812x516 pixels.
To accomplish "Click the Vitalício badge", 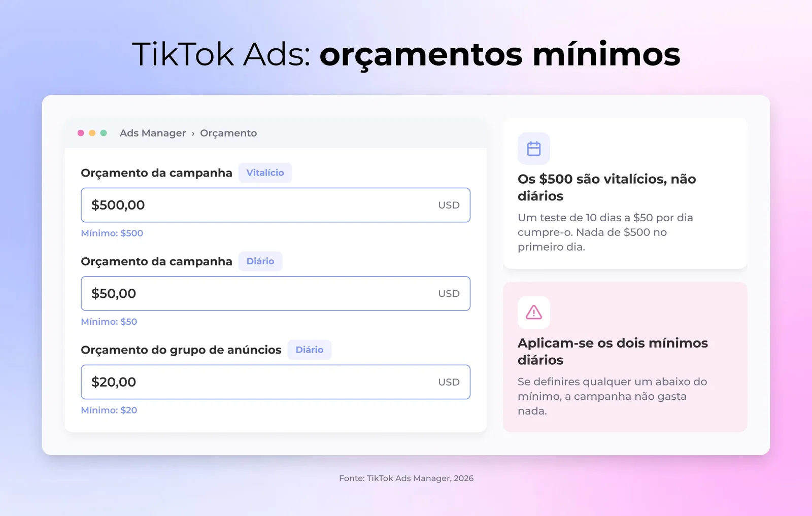I will [265, 173].
